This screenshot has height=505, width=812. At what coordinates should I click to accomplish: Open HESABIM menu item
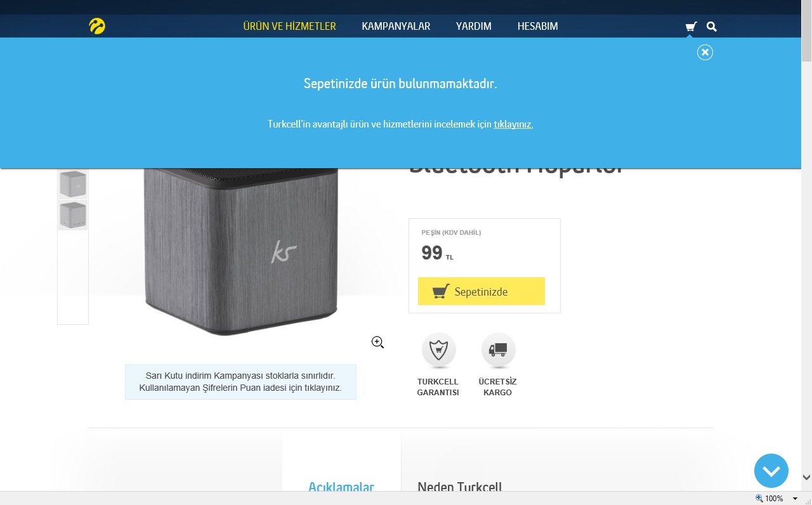(537, 26)
